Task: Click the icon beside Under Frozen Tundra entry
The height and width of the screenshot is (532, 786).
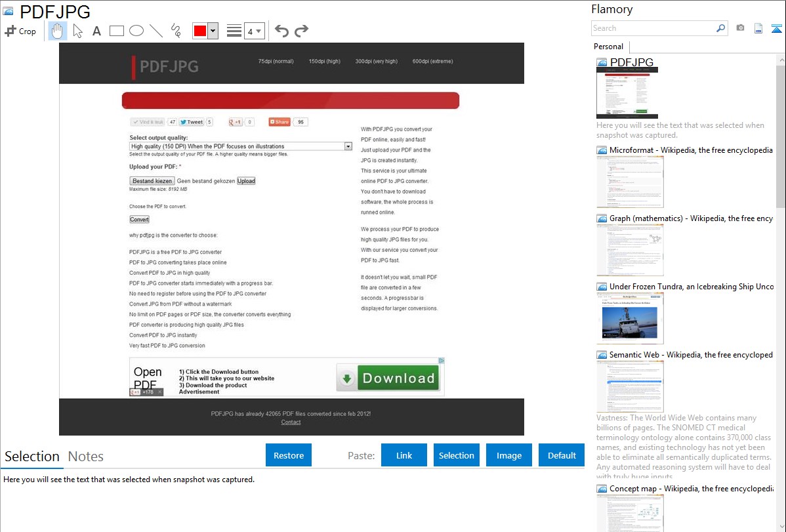Action: pos(602,287)
